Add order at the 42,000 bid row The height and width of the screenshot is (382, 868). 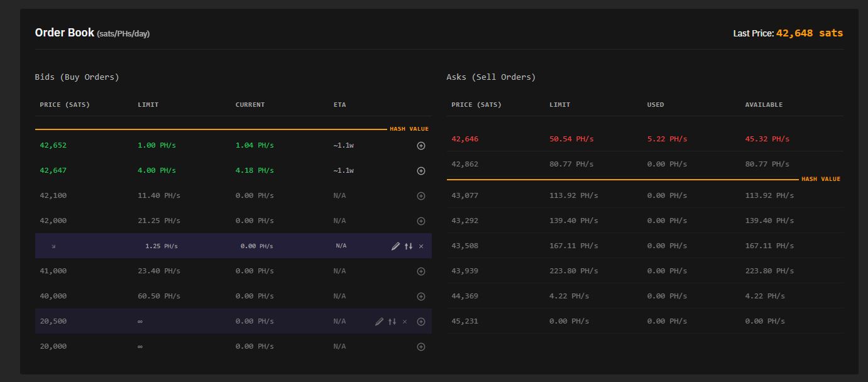(x=421, y=221)
